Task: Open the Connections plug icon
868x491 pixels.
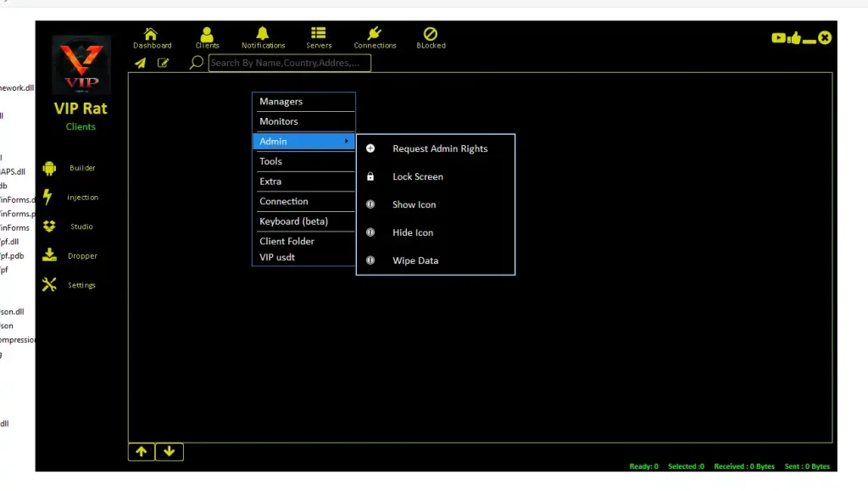Action: tap(375, 34)
